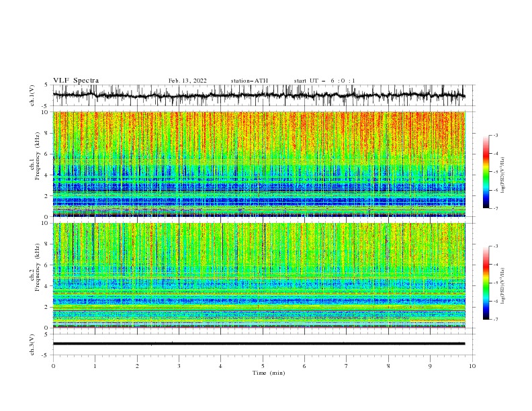Click the "3" tick on the Time axis

pos(179,366)
